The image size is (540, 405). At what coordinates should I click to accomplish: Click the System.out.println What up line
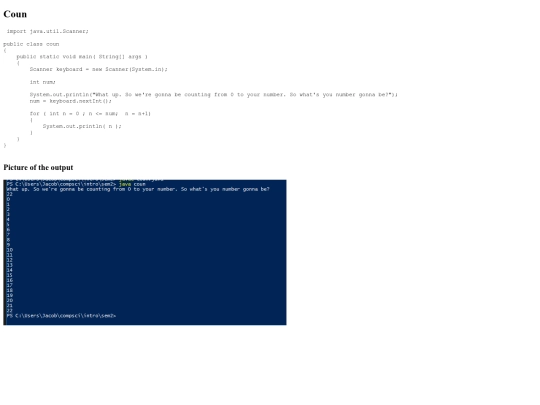click(x=214, y=94)
